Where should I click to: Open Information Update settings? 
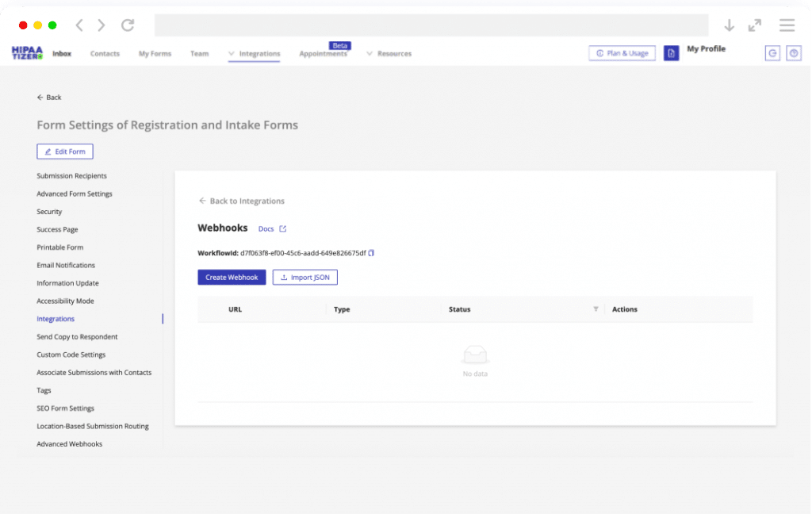coord(67,283)
